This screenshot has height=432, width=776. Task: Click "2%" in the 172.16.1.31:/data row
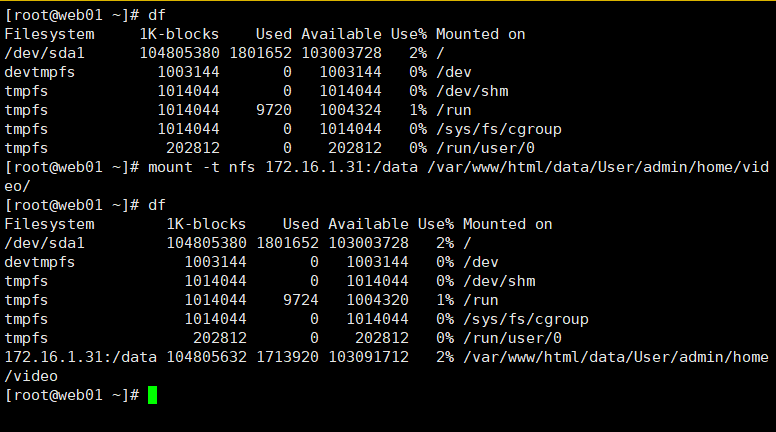[x=445, y=357]
